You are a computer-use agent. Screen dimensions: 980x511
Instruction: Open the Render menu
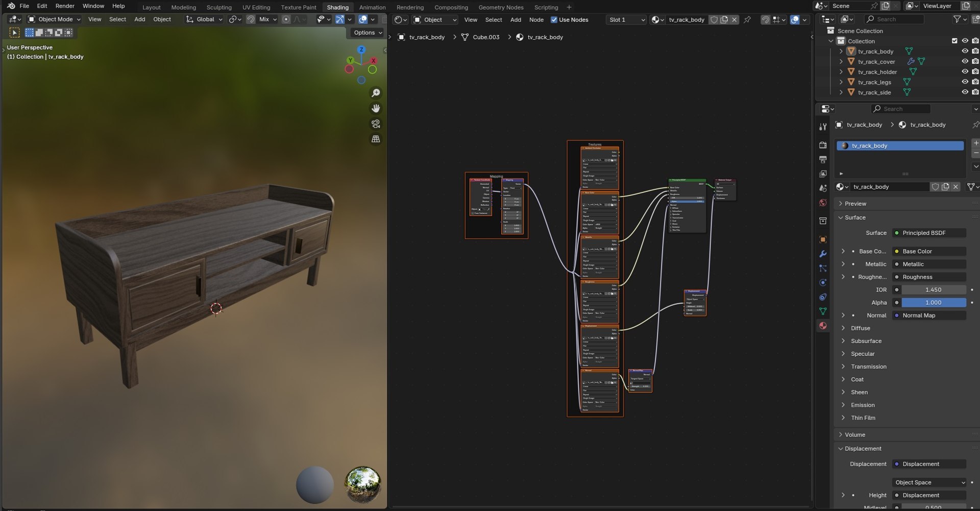tap(65, 6)
